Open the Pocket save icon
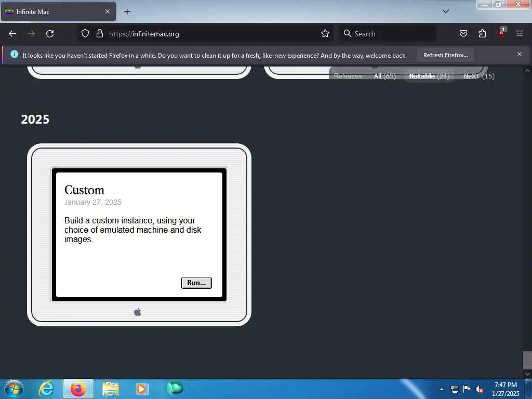The image size is (532, 399). (x=463, y=34)
